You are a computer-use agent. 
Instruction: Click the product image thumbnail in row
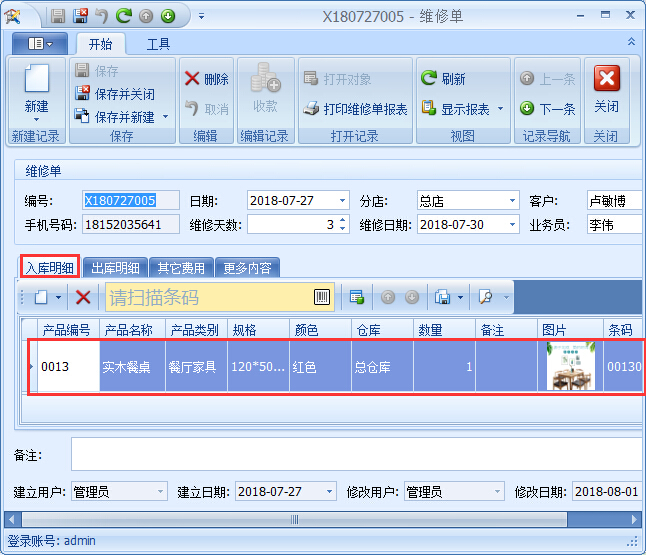[570, 367]
